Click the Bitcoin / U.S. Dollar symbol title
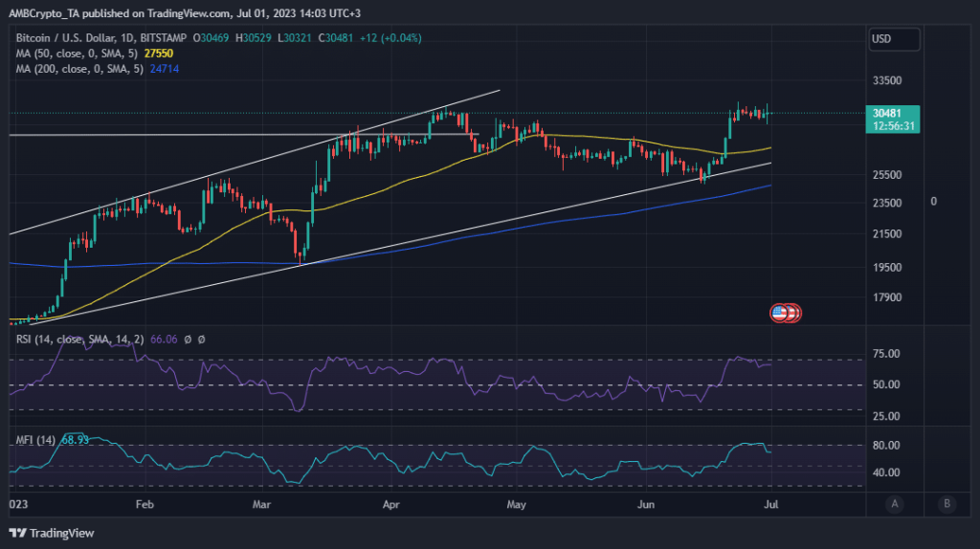The width and height of the screenshot is (980, 549). click(x=100, y=37)
